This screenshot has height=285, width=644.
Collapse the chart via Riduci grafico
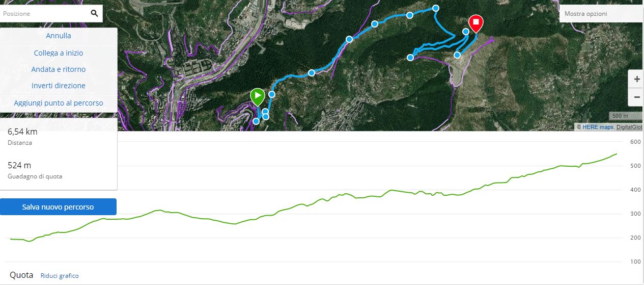point(60,276)
